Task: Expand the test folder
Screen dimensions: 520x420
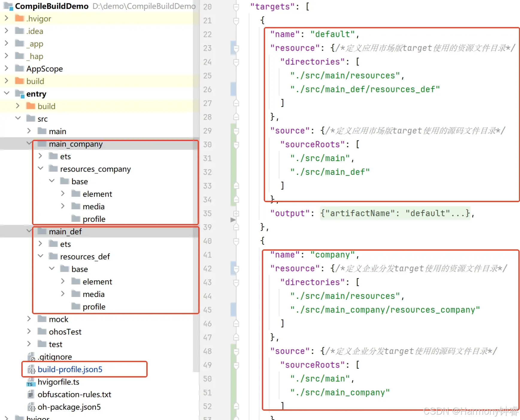Action: [29, 344]
